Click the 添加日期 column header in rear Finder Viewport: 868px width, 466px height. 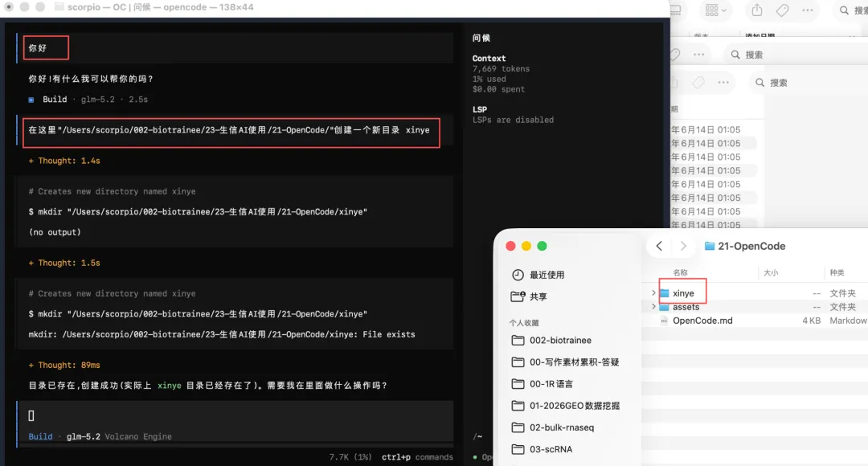tap(759, 35)
